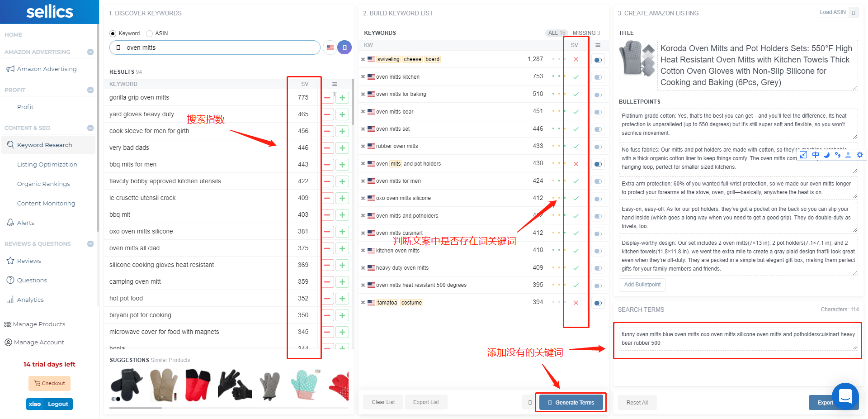Open Analytics chart item in sidebar
The height and width of the screenshot is (419, 868).
(x=25, y=300)
